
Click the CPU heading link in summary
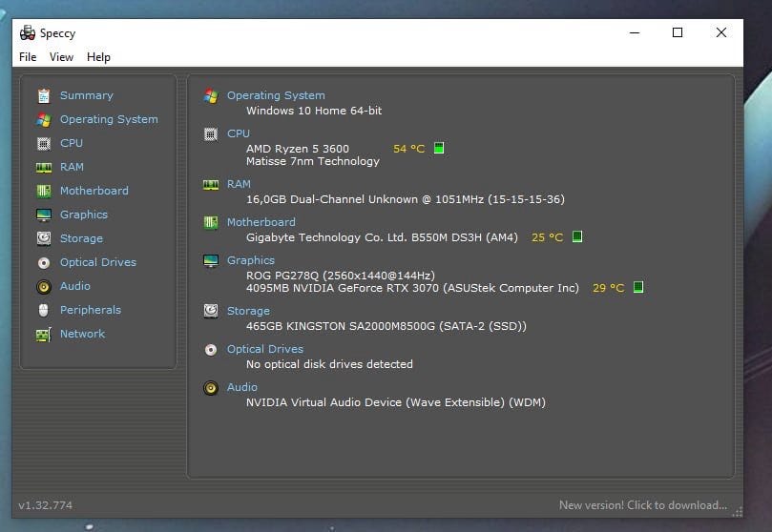239,133
